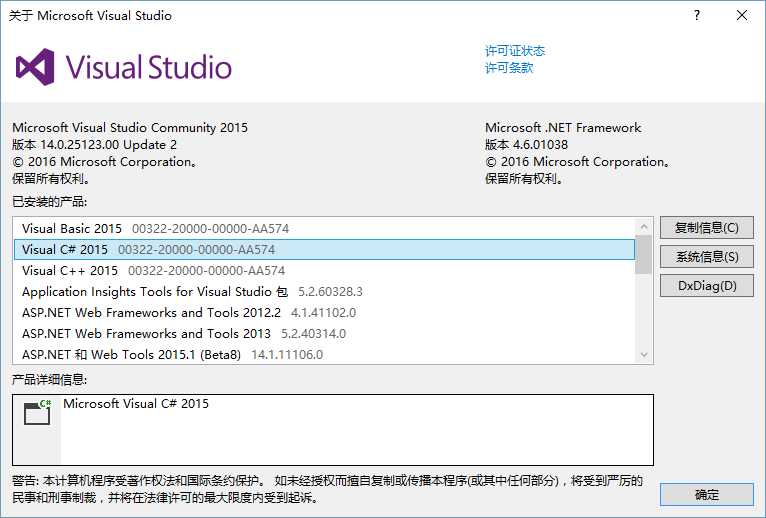
Task: Select ASP.NET Web Frameworks and Tools 2012.2
Action: point(324,313)
